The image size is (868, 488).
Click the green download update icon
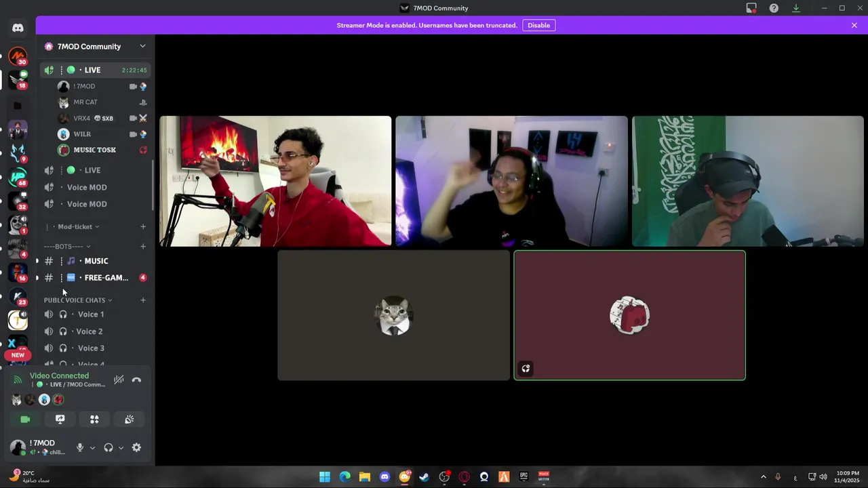point(796,8)
